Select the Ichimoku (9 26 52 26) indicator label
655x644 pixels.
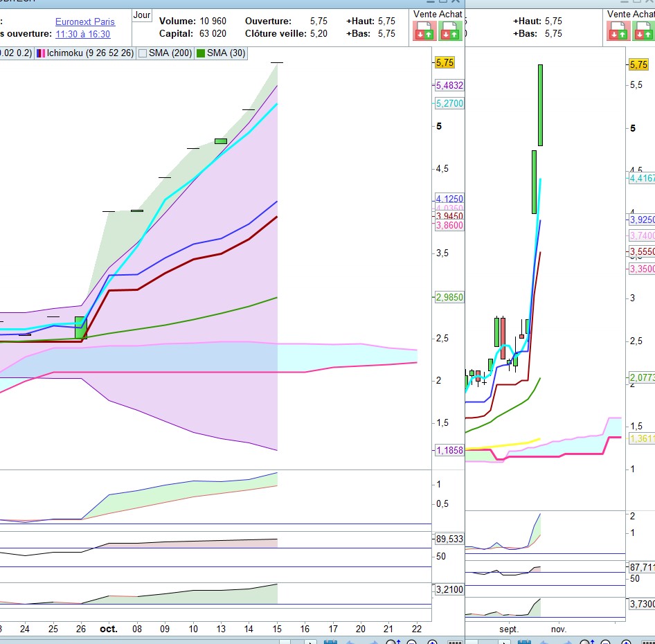pyautogui.click(x=90, y=53)
